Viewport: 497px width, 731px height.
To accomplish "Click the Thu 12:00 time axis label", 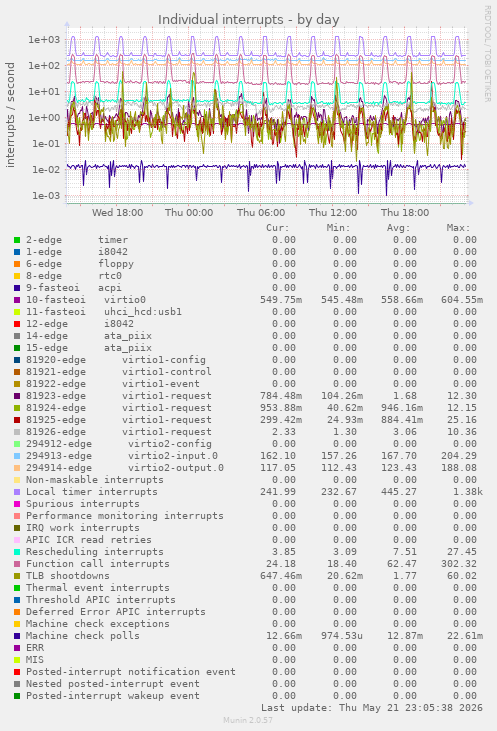I will [x=333, y=213].
